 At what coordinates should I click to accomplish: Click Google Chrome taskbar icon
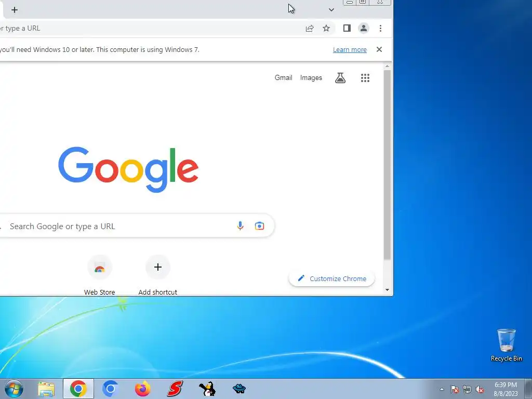pyautogui.click(x=78, y=389)
